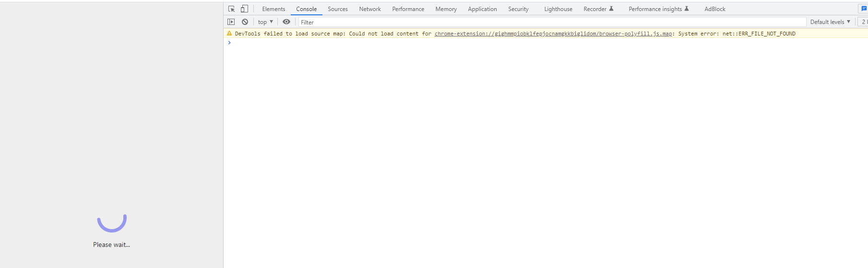868x268 pixels.
Task: Expand the Default levels dropdown
Action: [830, 22]
